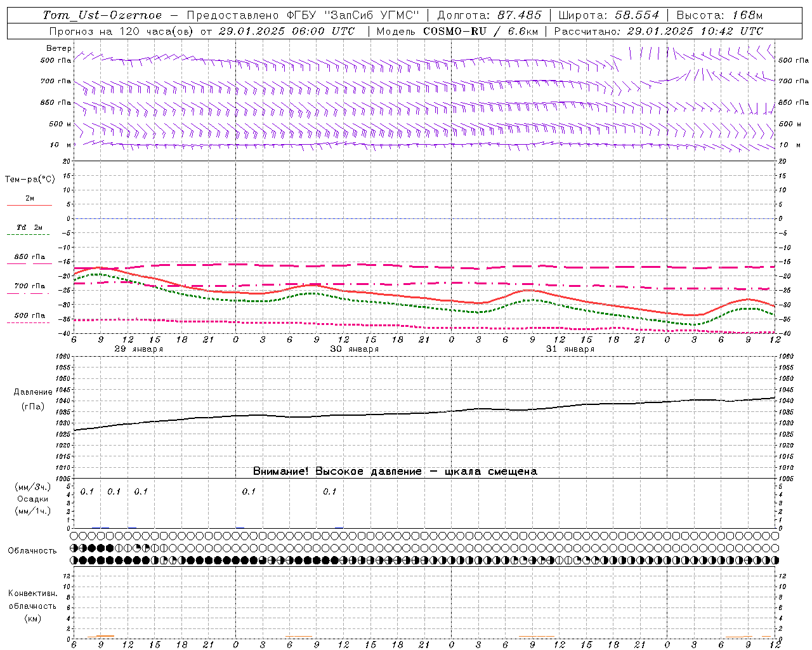This screenshot has width=812, height=650.
Task: Click the "850 гПа" temperature legend entry
Action: (x=29, y=260)
